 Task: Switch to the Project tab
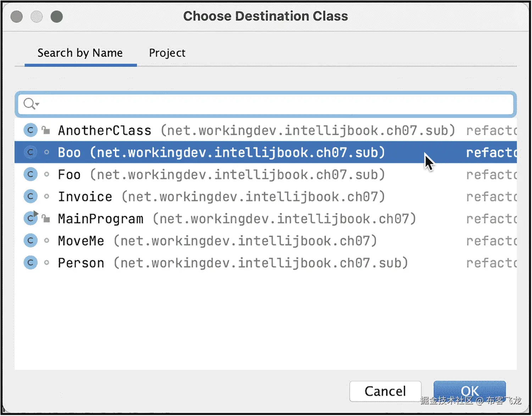(167, 53)
